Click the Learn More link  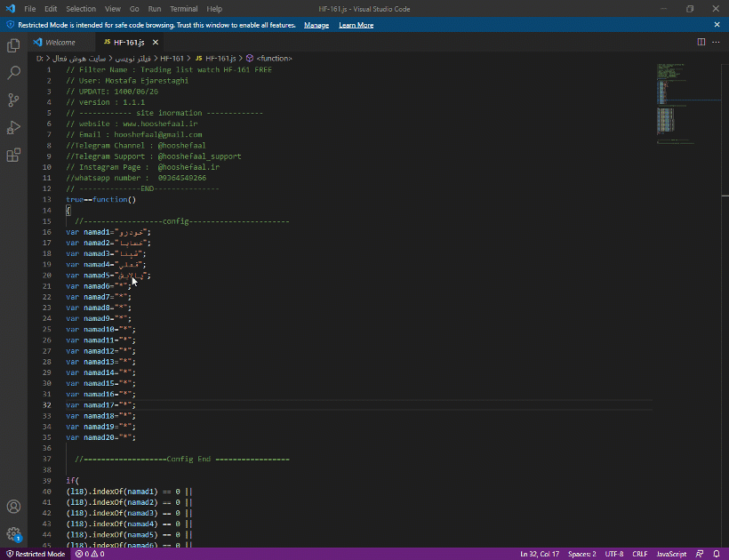coord(356,25)
